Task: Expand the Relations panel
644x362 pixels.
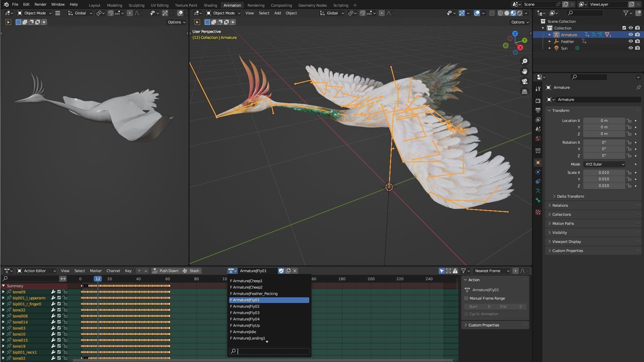Action: (x=560, y=205)
